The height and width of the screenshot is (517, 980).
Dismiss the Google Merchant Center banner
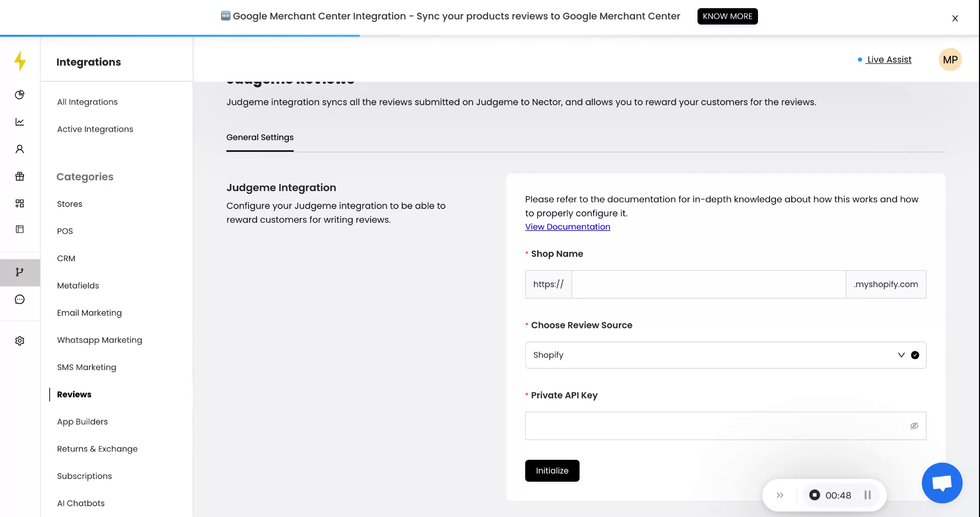[955, 18]
